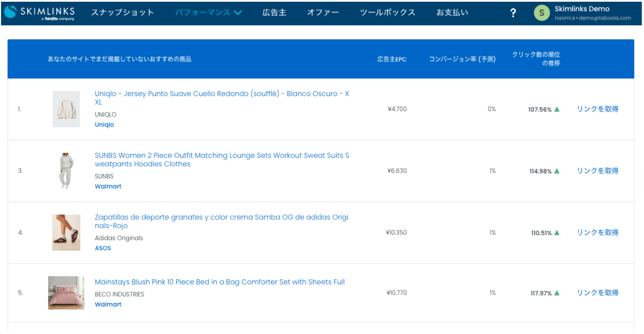The width and height of the screenshot is (644, 334).
Task: Expand the パフォーマンス dropdown chevron
Action: 238,12
